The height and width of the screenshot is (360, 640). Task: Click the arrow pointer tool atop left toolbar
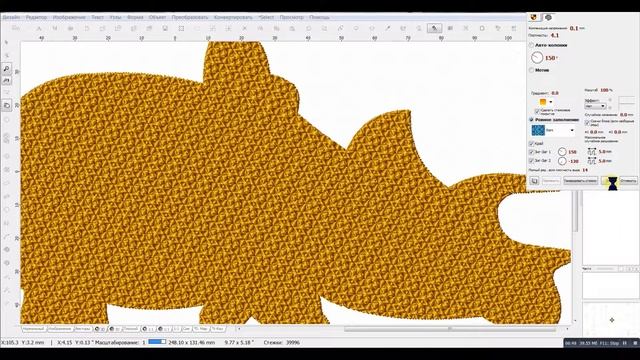[x=6, y=42]
